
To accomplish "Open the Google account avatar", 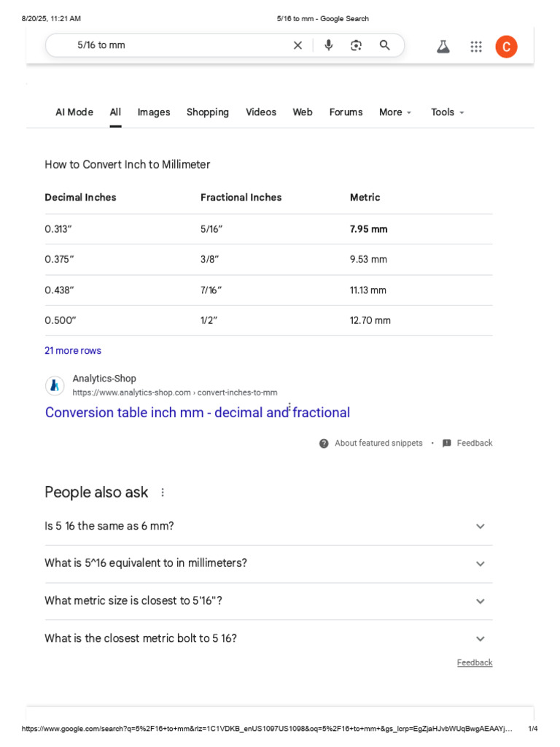I will tap(506, 47).
